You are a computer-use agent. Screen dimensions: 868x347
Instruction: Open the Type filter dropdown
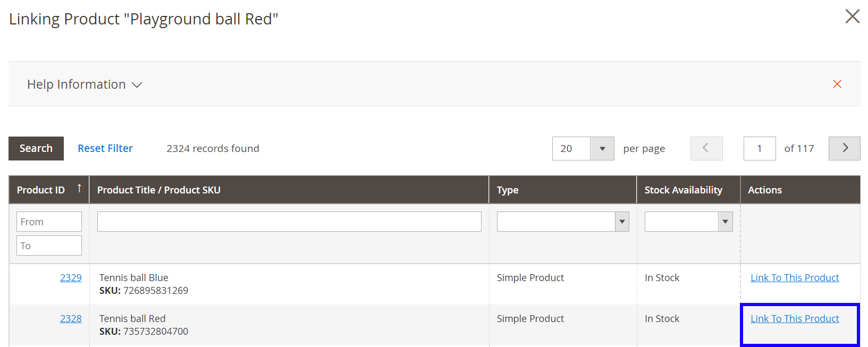pyautogui.click(x=562, y=222)
